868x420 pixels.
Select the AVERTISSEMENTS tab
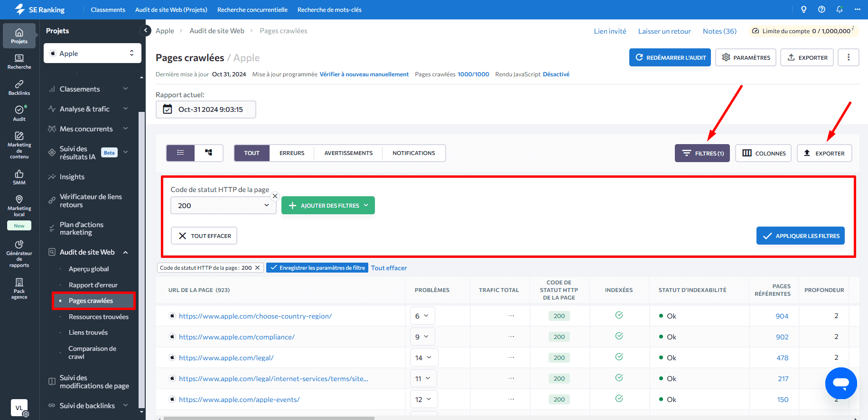348,153
